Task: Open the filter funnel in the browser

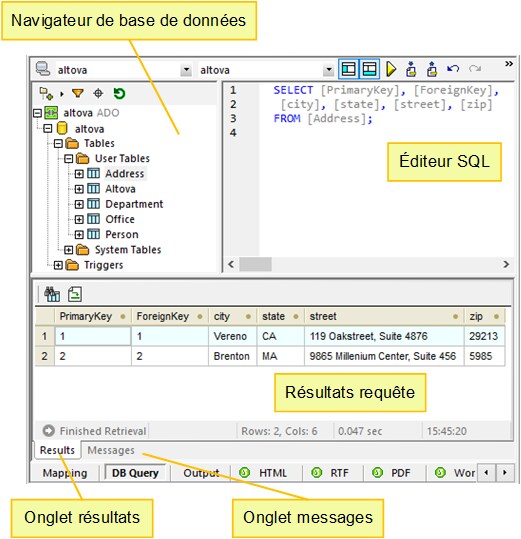Action: click(x=78, y=93)
